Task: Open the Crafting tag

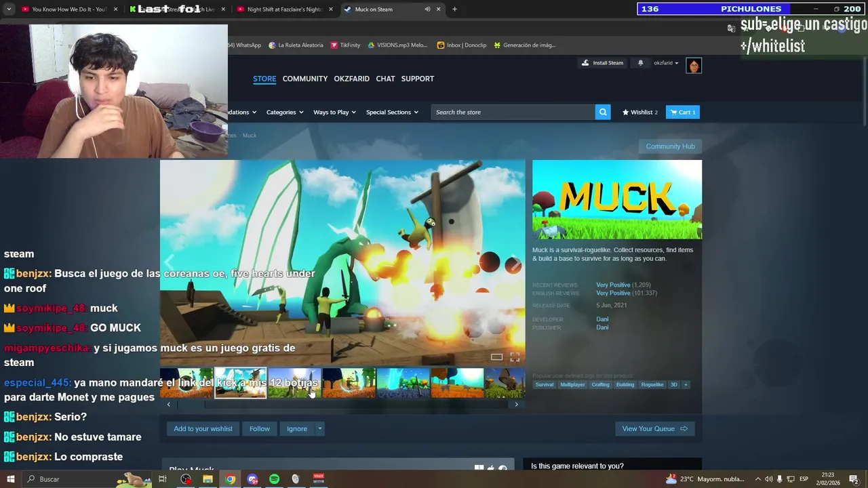Action: point(600,384)
